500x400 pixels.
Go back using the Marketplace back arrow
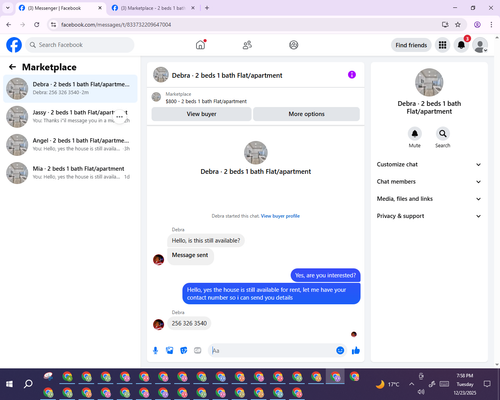click(x=12, y=67)
